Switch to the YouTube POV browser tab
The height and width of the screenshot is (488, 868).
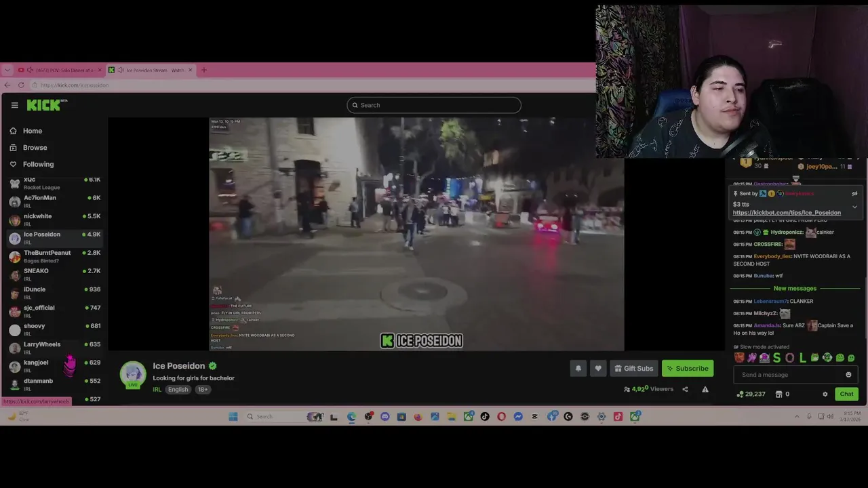pyautogui.click(x=60, y=70)
